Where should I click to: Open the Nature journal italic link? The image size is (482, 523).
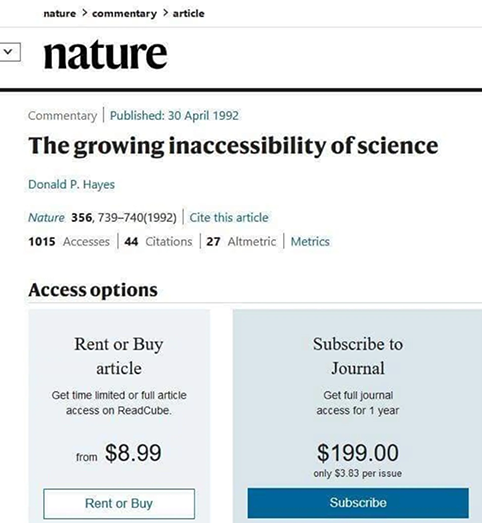click(46, 217)
